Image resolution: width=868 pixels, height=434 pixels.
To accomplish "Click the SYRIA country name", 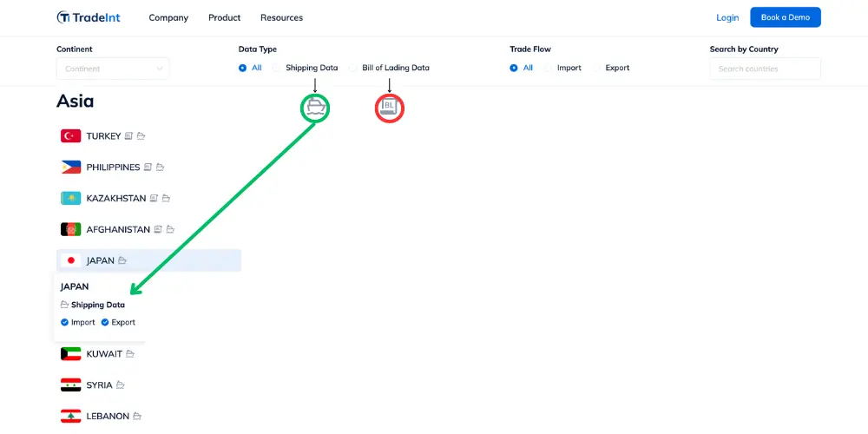I will (99, 385).
